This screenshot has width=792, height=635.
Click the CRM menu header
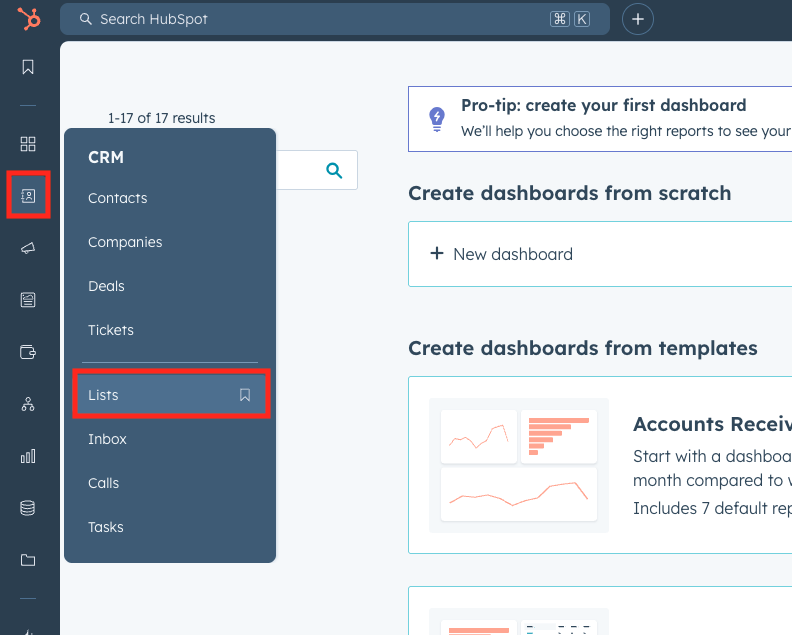[106, 157]
